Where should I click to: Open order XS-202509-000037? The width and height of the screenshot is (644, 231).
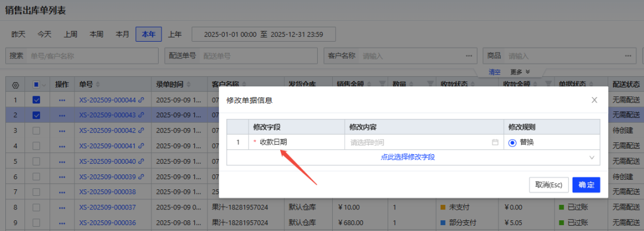(107, 207)
